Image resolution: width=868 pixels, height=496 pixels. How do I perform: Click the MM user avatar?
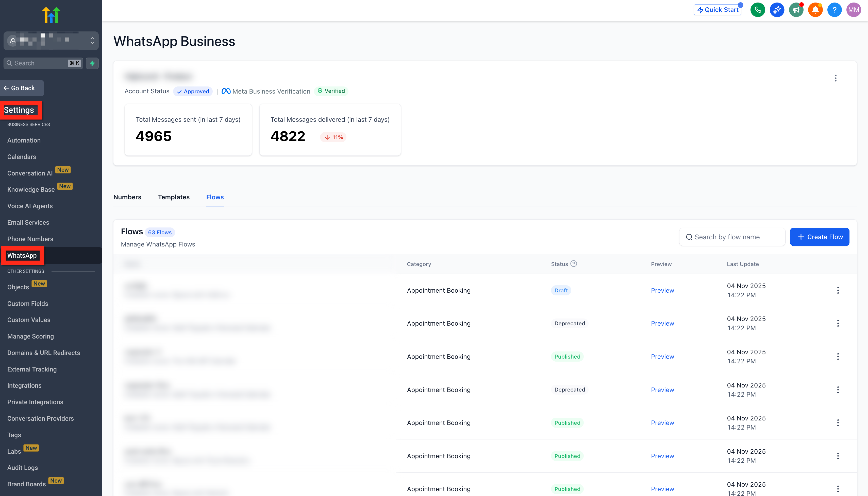(x=853, y=10)
